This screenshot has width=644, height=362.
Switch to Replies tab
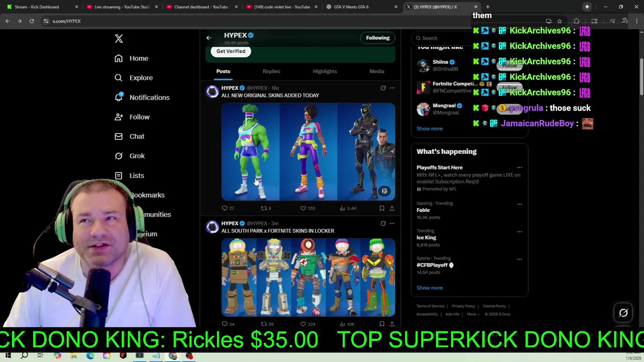point(271,71)
